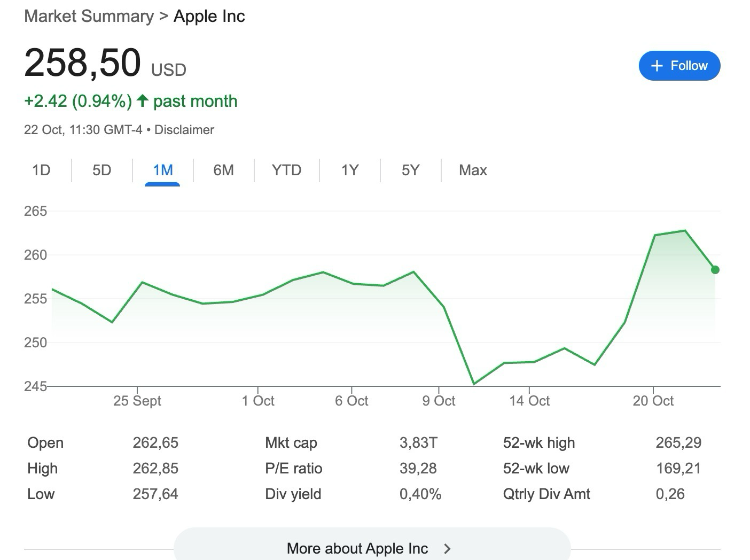Select the 1M time range tab
The image size is (750, 560).
(162, 170)
